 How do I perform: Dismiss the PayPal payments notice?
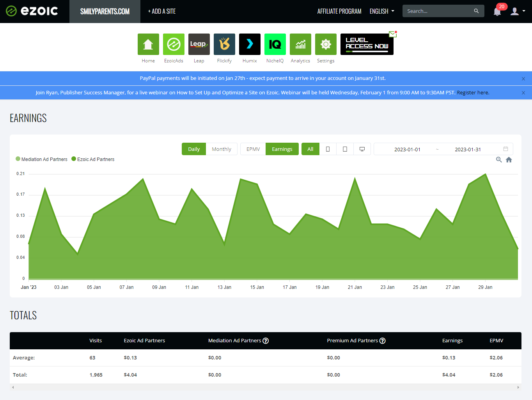[523, 79]
